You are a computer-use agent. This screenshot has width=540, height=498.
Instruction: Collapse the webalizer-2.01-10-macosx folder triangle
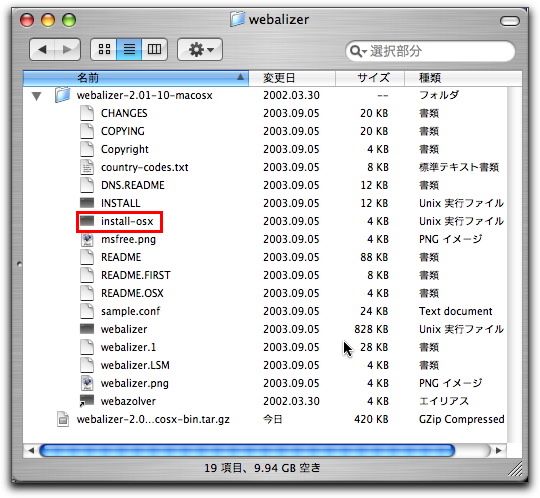[x=37, y=96]
